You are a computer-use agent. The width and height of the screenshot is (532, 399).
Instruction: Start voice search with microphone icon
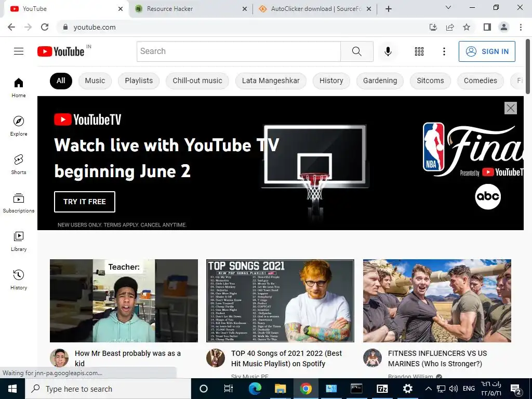tap(388, 51)
